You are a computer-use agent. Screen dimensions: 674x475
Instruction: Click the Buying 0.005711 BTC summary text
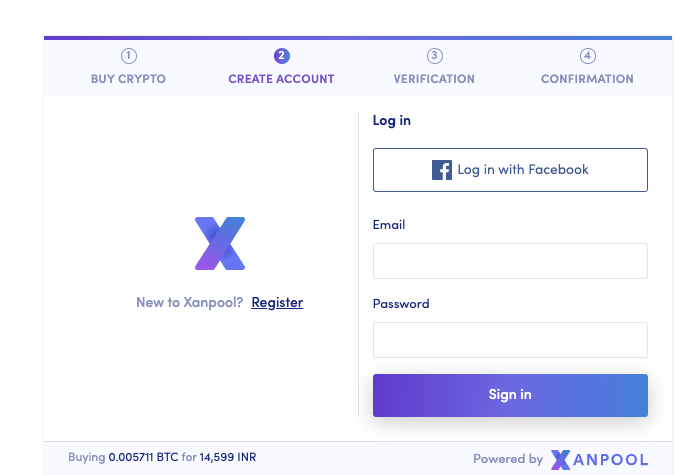pyautogui.click(x=162, y=457)
